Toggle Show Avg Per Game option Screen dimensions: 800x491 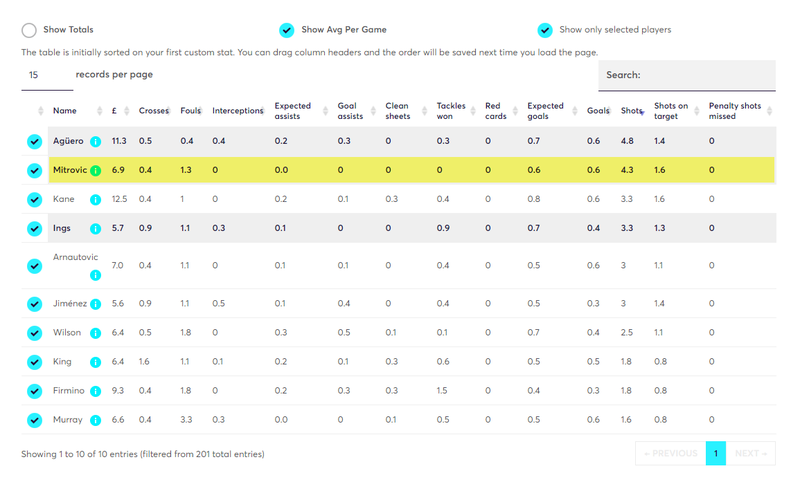pos(287,30)
